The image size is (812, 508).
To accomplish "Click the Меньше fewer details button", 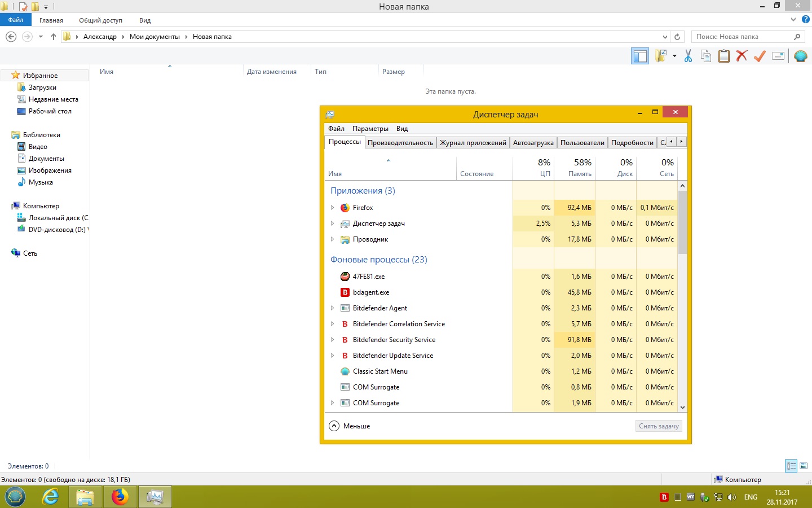I will point(350,426).
